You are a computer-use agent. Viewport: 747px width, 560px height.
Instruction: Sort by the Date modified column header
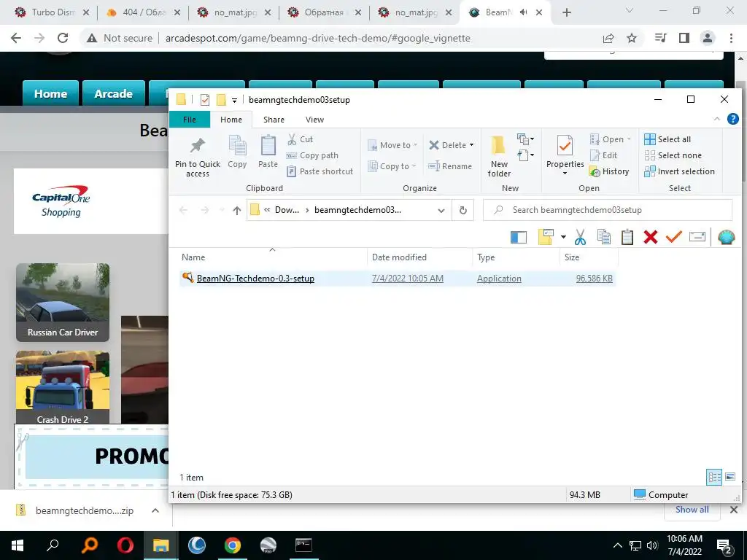[x=399, y=257]
